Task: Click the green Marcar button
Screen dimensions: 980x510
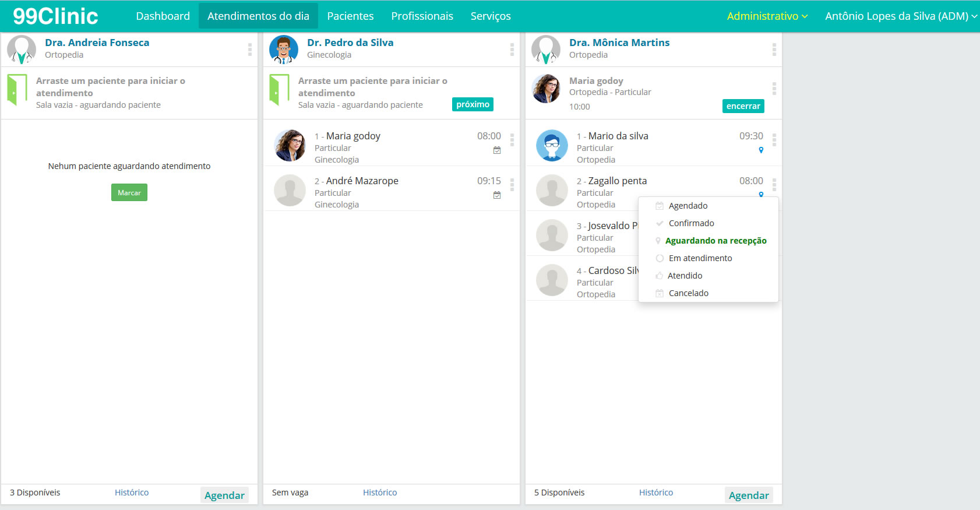Action: point(129,192)
